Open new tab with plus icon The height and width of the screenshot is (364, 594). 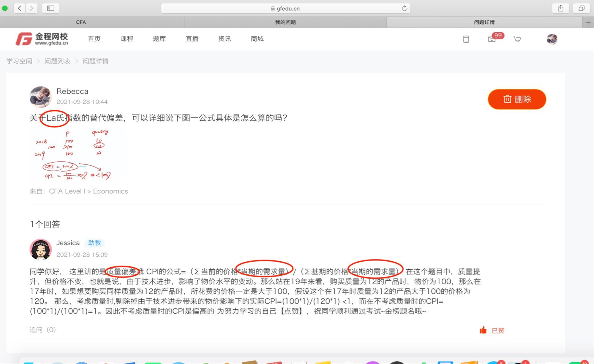pos(588,22)
